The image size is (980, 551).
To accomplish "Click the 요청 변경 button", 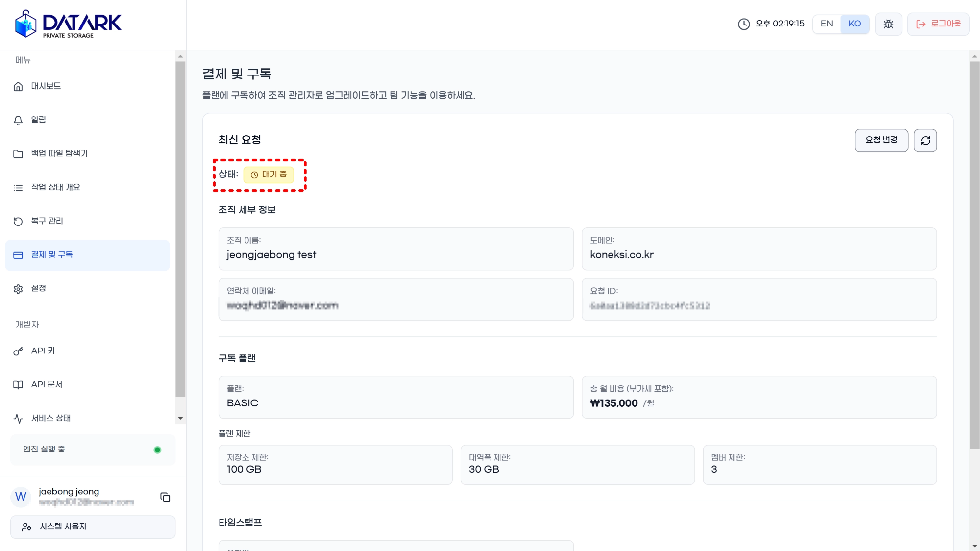I will point(881,141).
